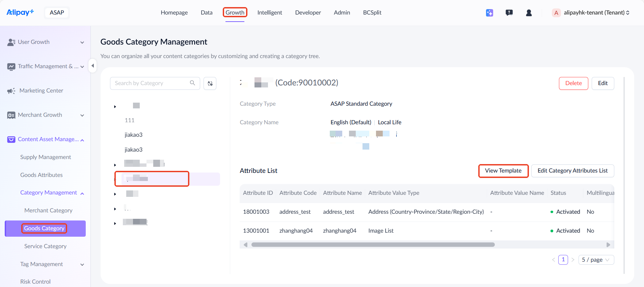Click the View Template button
This screenshot has height=287, width=644.
[x=503, y=171]
